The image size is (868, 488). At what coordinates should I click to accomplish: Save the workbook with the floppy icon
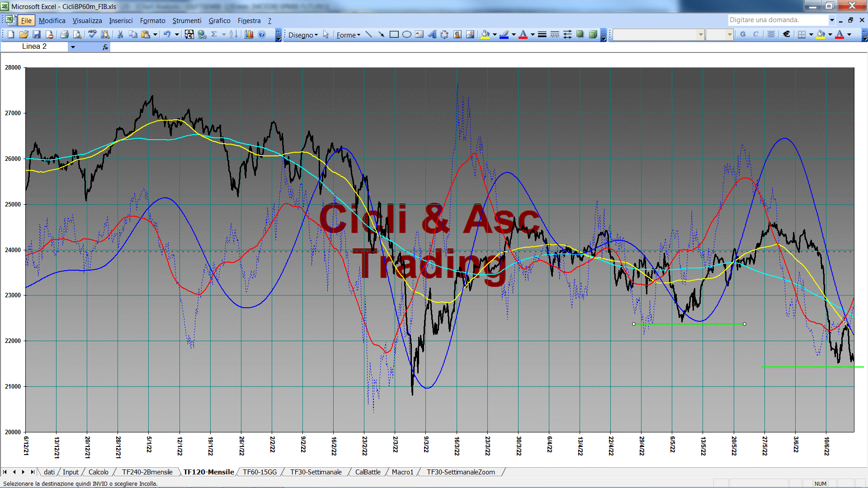pyautogui.click(x=37, y=34)
